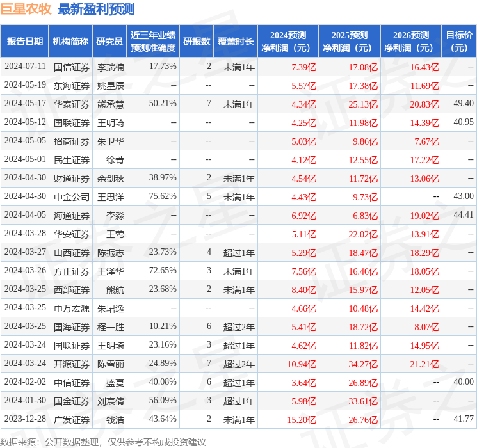
Task: Click the 17.73% accuracy value
Action: (x=163, y=67)
